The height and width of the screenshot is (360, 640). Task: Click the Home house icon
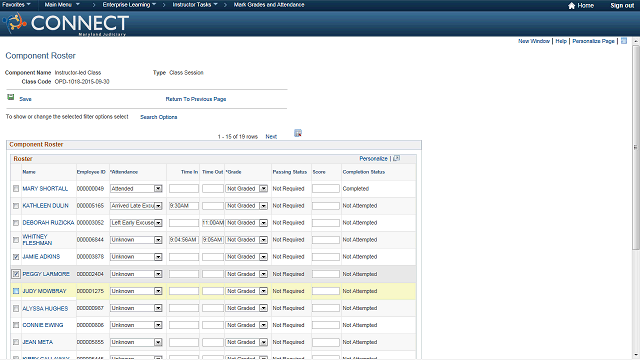[571, 5]
